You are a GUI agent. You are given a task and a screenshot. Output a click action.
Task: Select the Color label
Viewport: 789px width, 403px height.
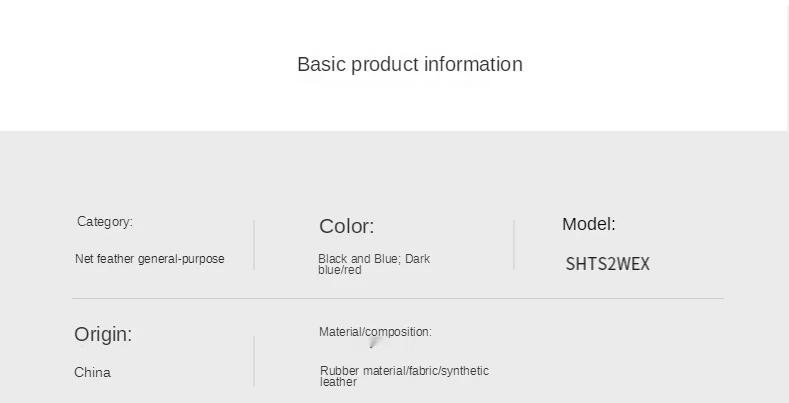coord(347,226)
